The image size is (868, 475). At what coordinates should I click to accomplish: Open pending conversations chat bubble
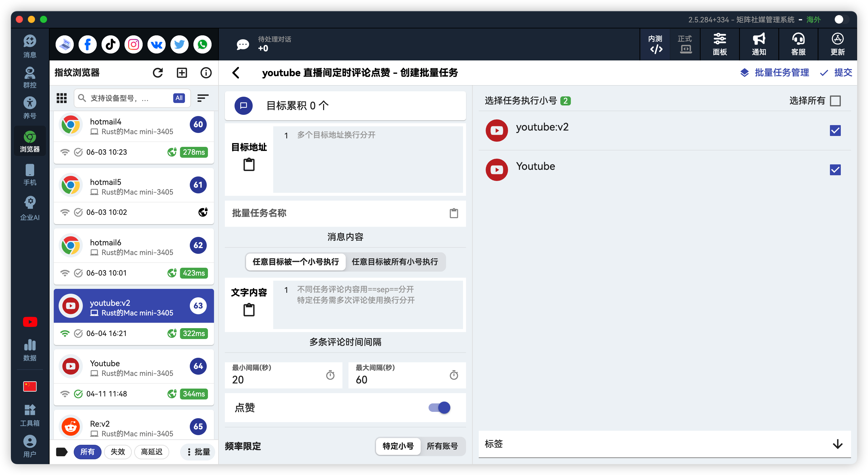coord(243,44)
